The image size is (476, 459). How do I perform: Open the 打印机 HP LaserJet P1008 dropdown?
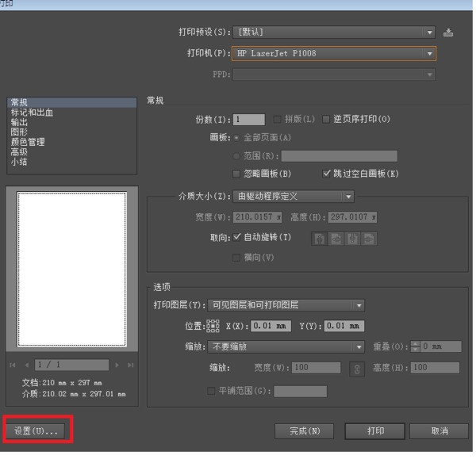(334, 53)
